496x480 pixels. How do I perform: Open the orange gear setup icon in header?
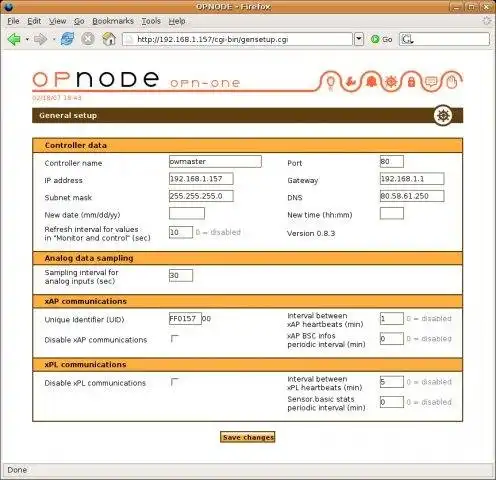click(x=391, y=82)
